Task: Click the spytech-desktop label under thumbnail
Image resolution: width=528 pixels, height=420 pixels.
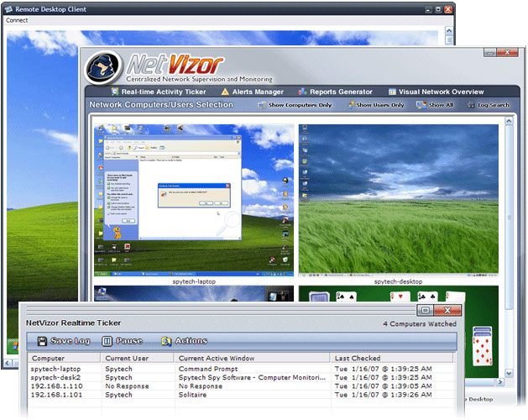Action: pyautogui.click(x=399, y=281)
